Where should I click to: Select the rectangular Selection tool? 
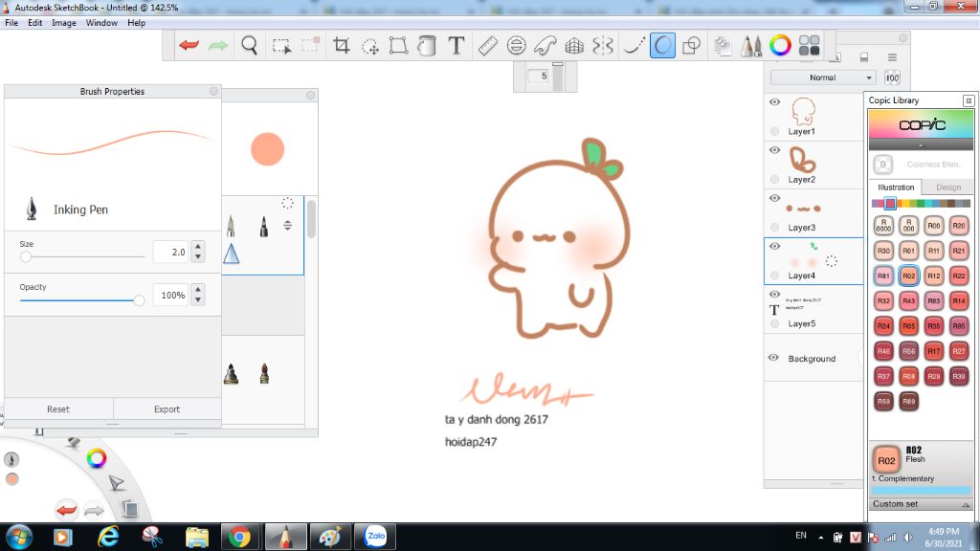pyautogui.click(x=281, y=45)
